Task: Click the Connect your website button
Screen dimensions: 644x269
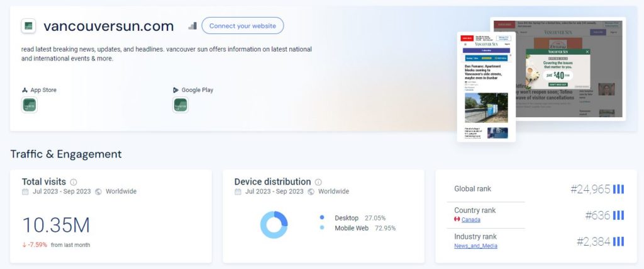Action: (x=242, y=25)
